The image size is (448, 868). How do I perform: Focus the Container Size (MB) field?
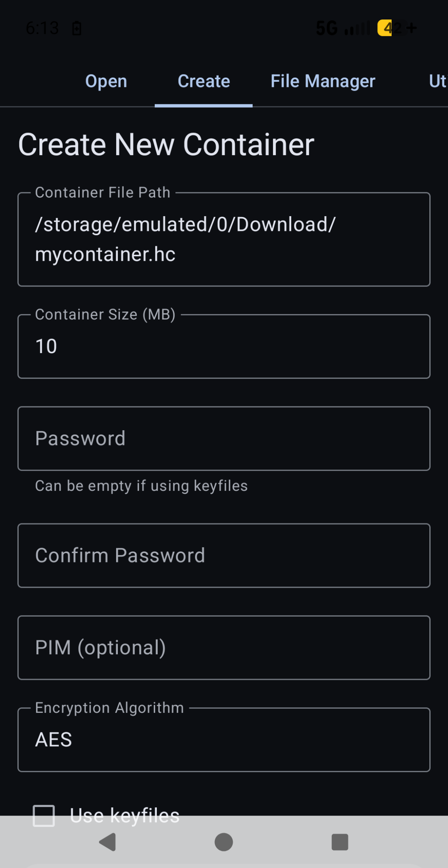click(224, 346)
